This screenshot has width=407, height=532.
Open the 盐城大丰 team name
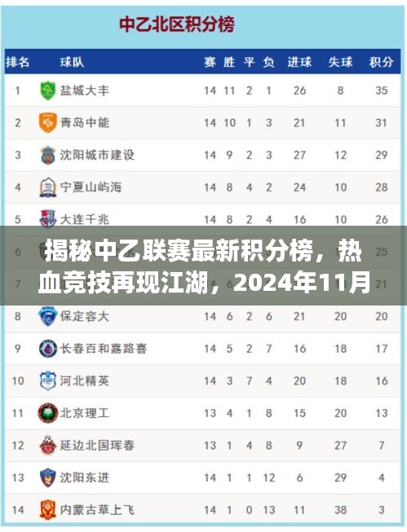click(85, 90)
